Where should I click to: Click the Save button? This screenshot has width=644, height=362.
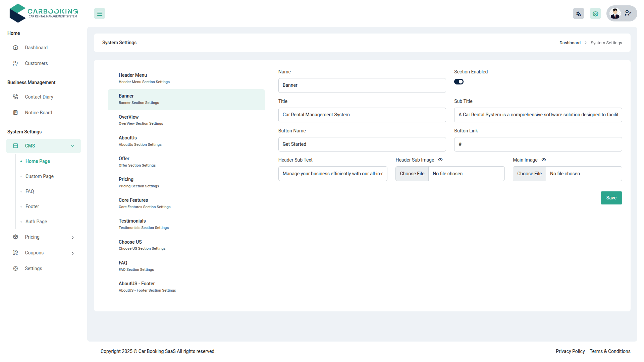tap(611, 198)
